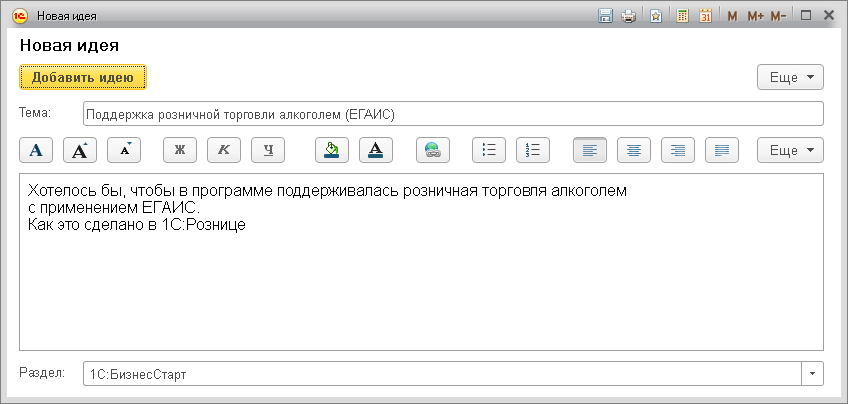Open font selection icon

pos(36,150)
